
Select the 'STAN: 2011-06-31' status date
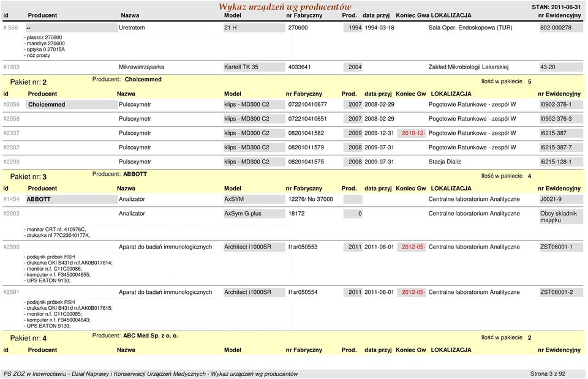[x=556, y=7]
